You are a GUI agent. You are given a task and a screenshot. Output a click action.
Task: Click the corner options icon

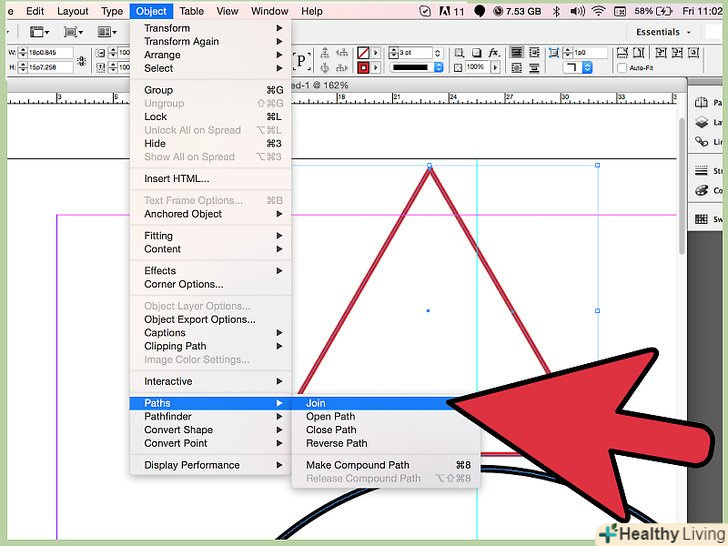click(x=553, y=53)
